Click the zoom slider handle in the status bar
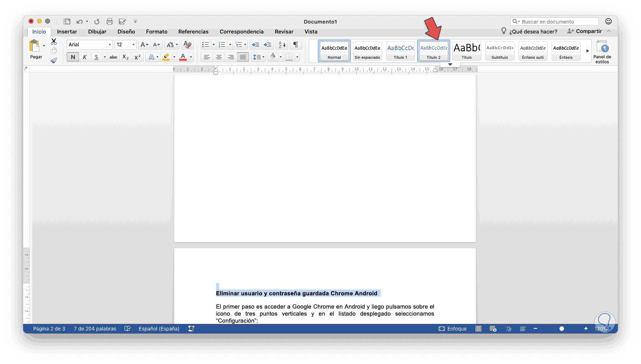 [562, 329]
